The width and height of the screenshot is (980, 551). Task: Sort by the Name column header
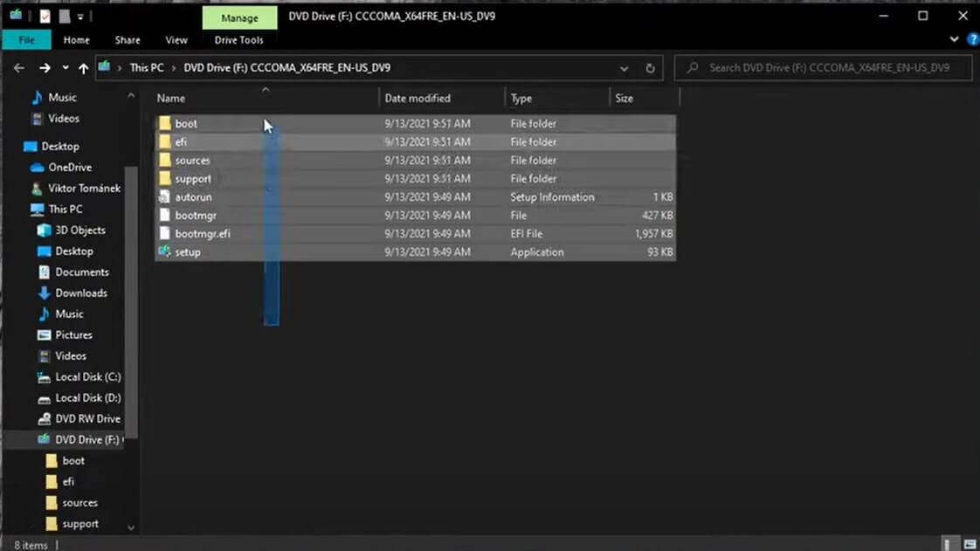point(170,98)
